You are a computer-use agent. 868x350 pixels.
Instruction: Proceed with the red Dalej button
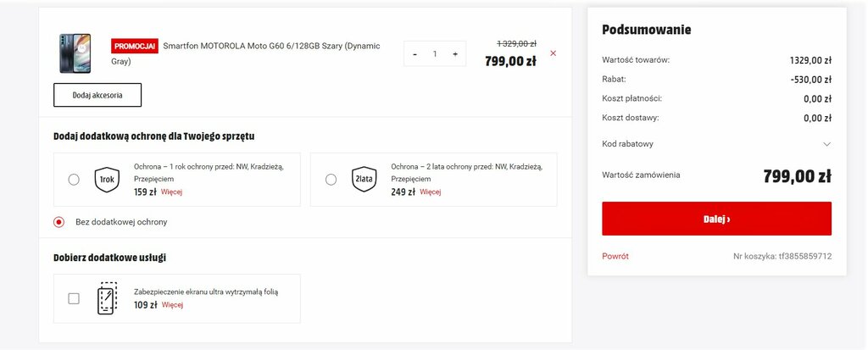pyautogui.click(x=717, y=219)
